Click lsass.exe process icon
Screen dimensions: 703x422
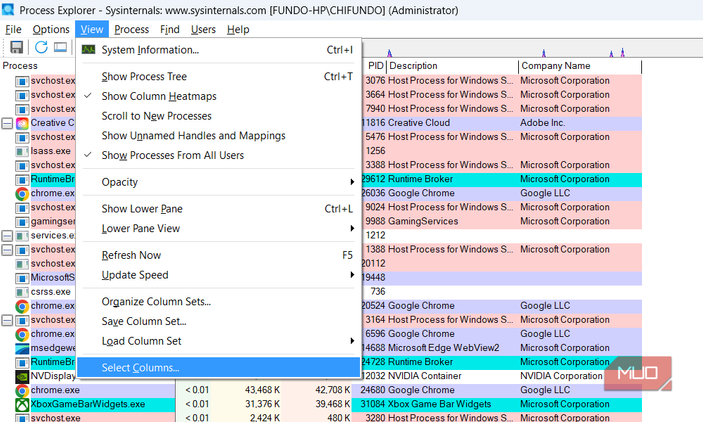[22, 152]
